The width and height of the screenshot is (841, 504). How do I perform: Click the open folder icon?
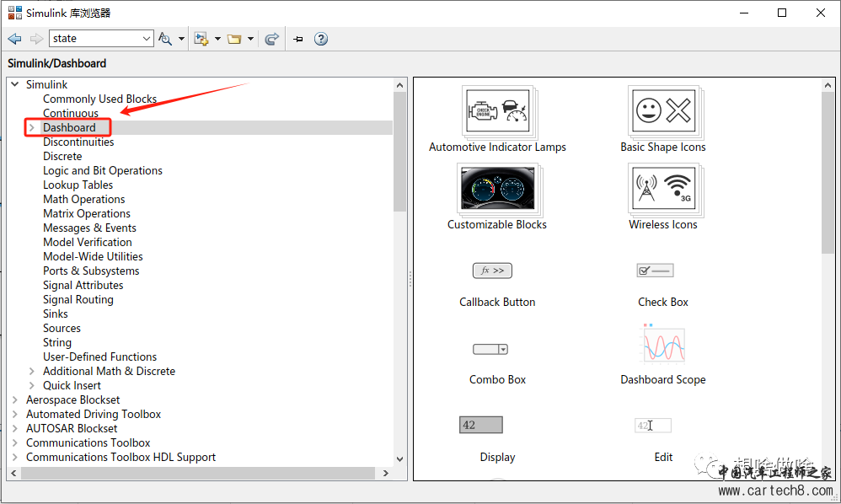pyautogui.click(x=234, y=39)
